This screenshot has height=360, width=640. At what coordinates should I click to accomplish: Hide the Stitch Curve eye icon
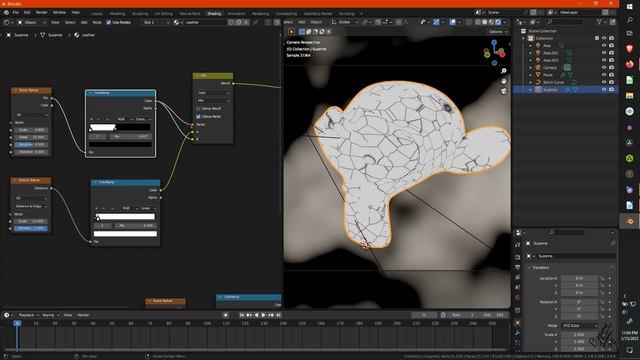[604, 82]
